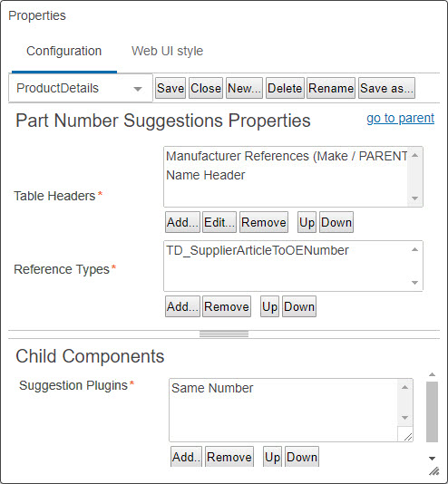The width and height of the screenshot is (448, 484).
Task: Click Table Headers list scroll down arrow
Action: pos(415,198)
